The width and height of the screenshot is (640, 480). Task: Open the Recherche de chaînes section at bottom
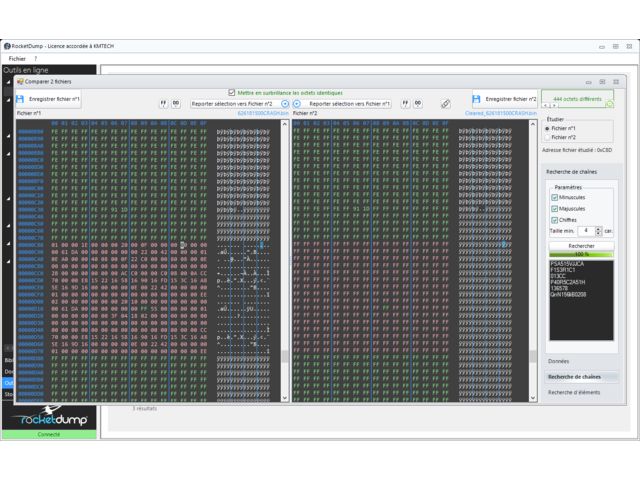[x=581, y=377]
